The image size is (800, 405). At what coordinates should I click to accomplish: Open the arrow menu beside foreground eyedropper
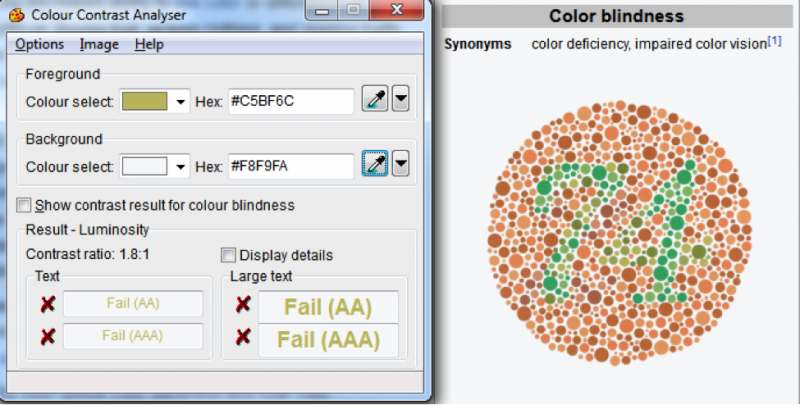(401, 101)
